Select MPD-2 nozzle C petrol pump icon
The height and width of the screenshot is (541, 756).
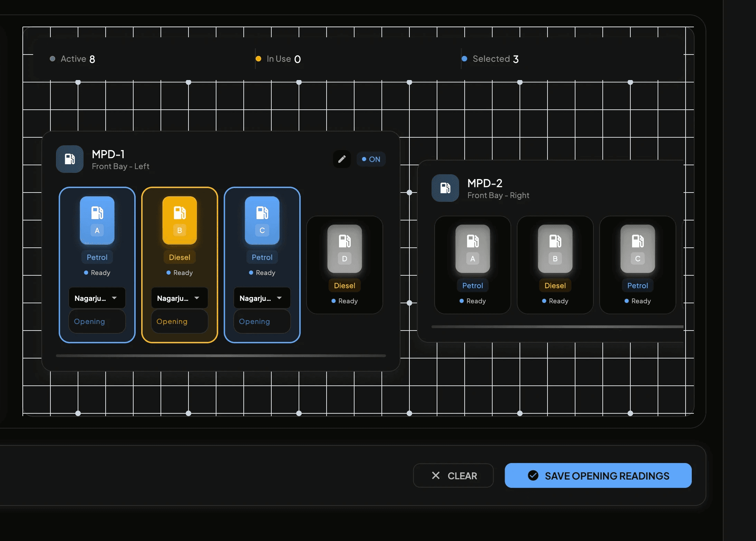pos(638,248)
